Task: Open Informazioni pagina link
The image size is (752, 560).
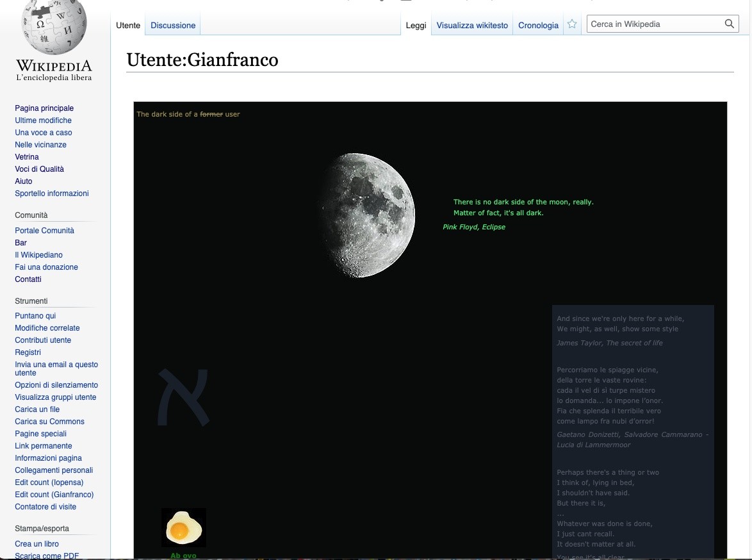Action: pyautogui.click(x=49, y=458)
